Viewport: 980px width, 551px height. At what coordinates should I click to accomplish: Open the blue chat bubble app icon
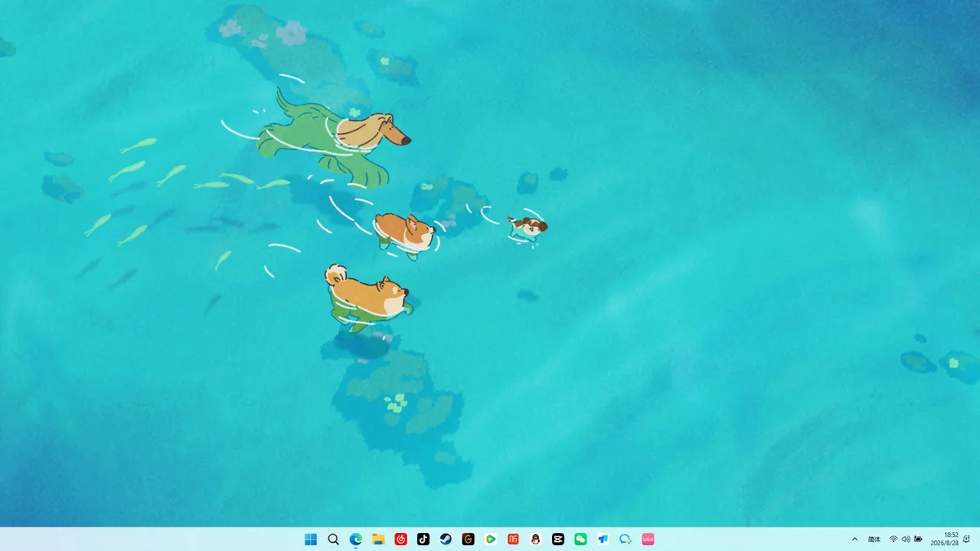(x=626, y=539)
